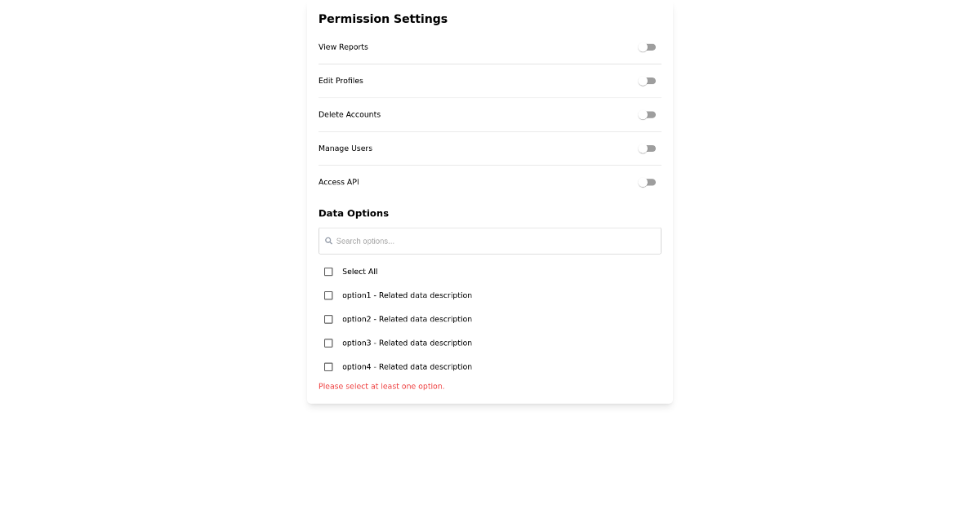The width and height of the screenshot is (980, 514).
Task: Click the Access API row label
Action: (338, 182)
